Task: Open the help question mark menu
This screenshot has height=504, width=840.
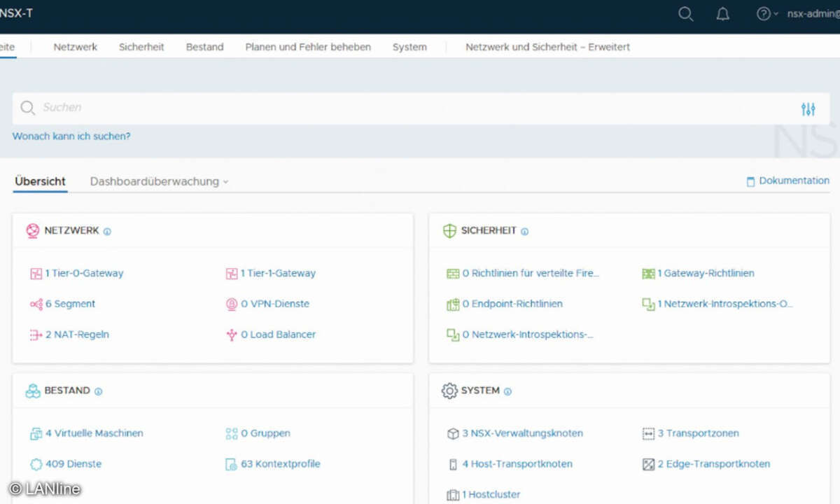Action: tap(767, 14)
